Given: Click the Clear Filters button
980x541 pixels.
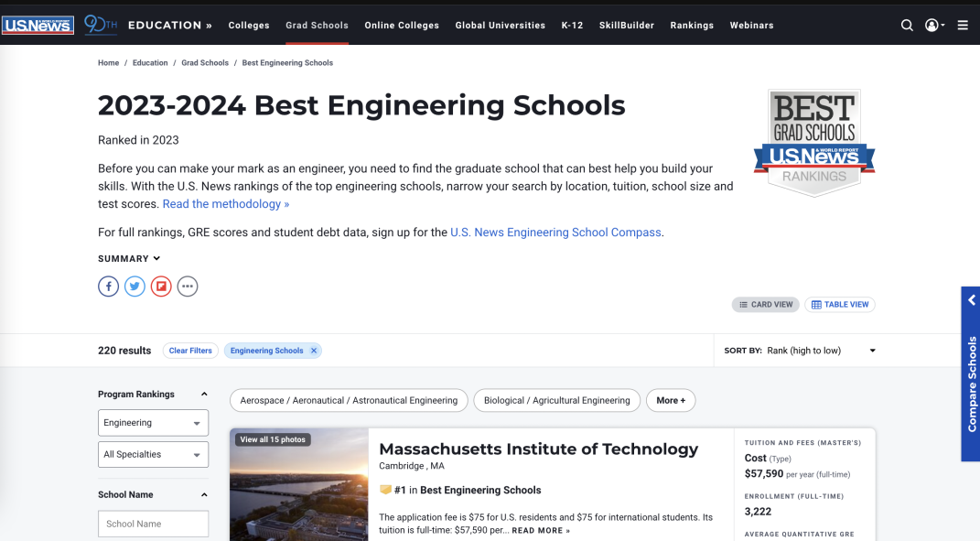Looking at the screenshot, I should [190, 351].
